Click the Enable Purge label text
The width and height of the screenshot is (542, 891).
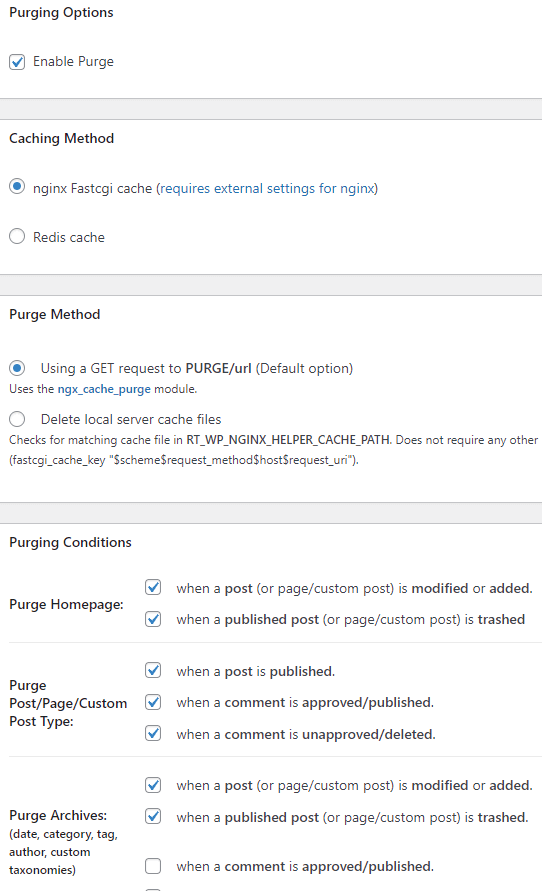[x=73, y=61]
